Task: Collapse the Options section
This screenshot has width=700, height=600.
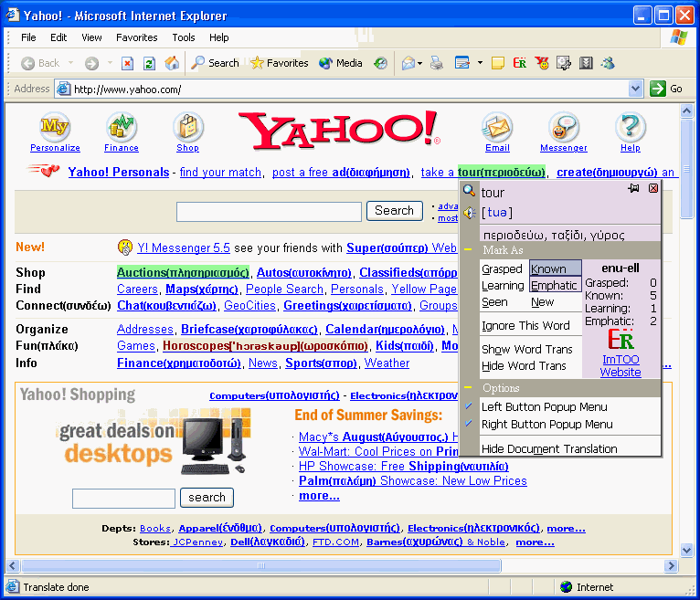Action: (468, 387)
